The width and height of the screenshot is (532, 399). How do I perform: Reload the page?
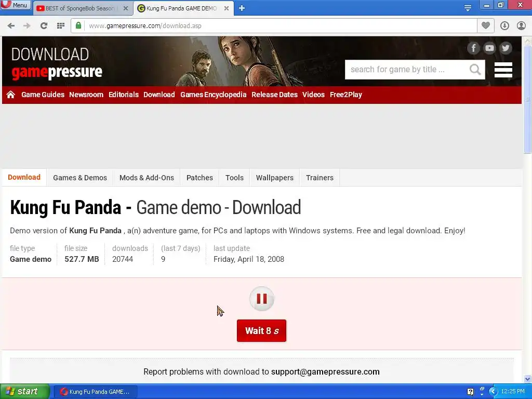coord(44,26)
